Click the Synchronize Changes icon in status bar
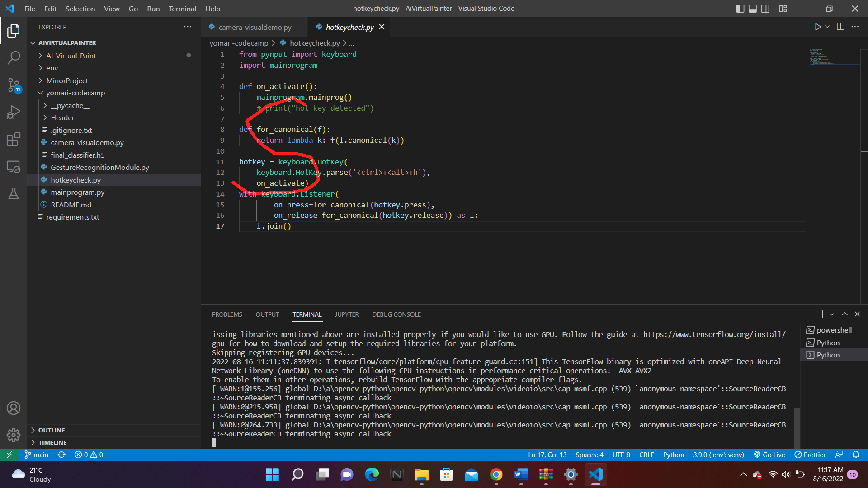The height and width of the screenshot is (488, 868). [x=61, y=455]
